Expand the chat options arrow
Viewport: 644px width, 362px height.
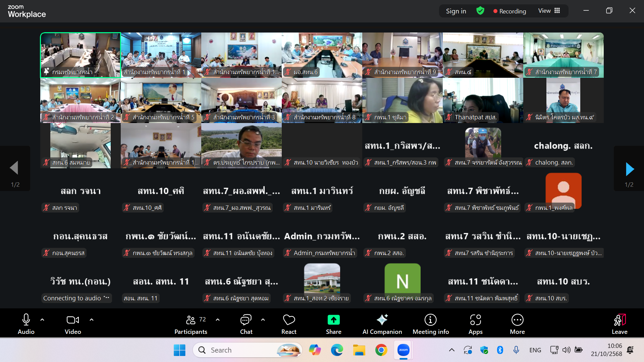(263, 320)
